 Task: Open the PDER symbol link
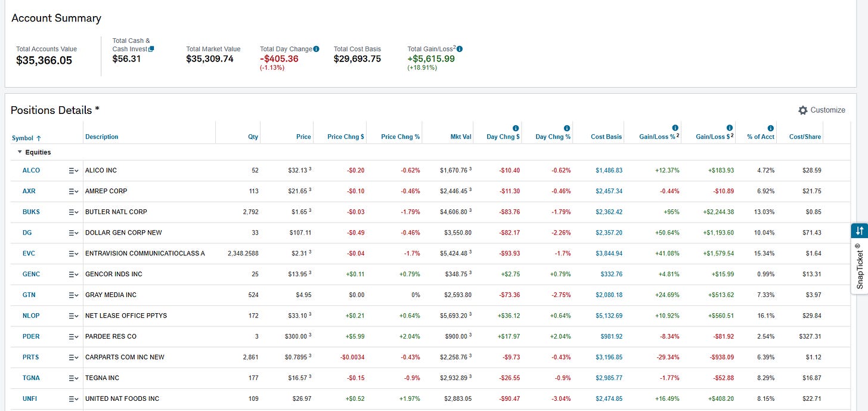point(31,336)
